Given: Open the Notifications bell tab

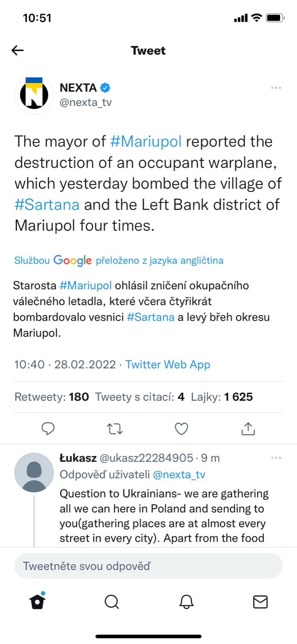Looking at the screenshot, I should click(186, 602).
